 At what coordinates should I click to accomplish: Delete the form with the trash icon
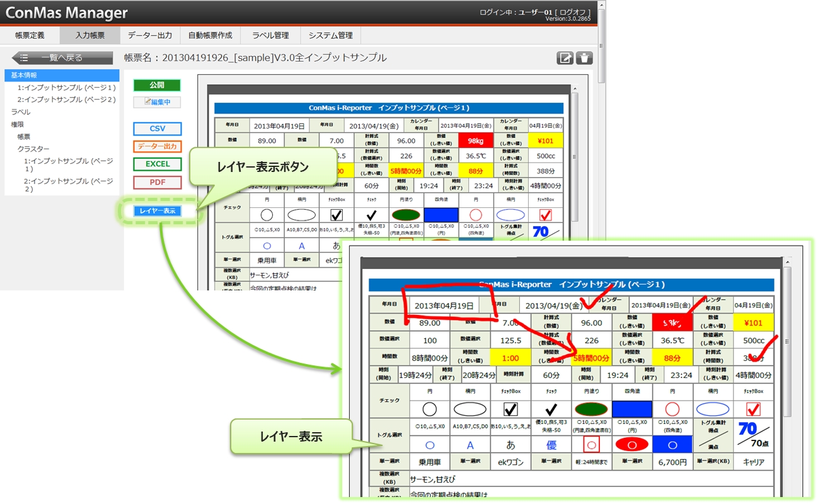click(x=584, y=58)
